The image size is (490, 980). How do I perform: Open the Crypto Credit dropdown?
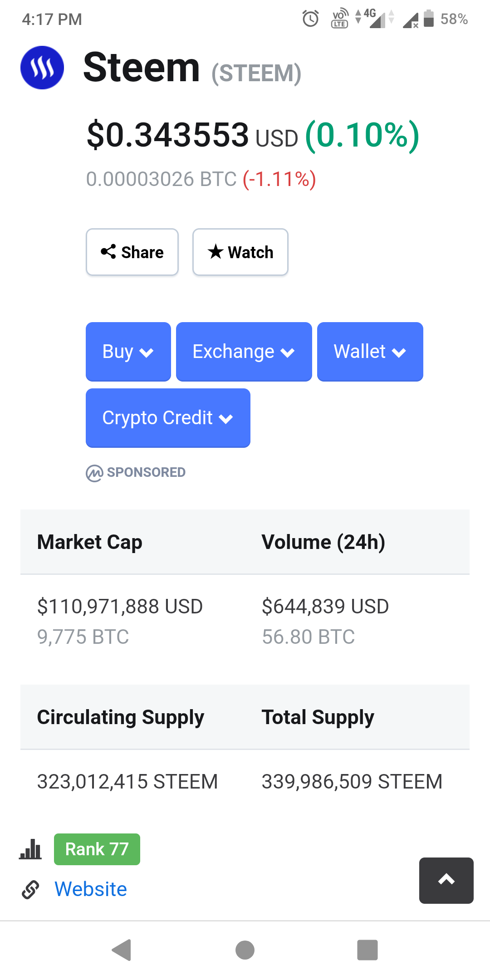tap(168, 418)
